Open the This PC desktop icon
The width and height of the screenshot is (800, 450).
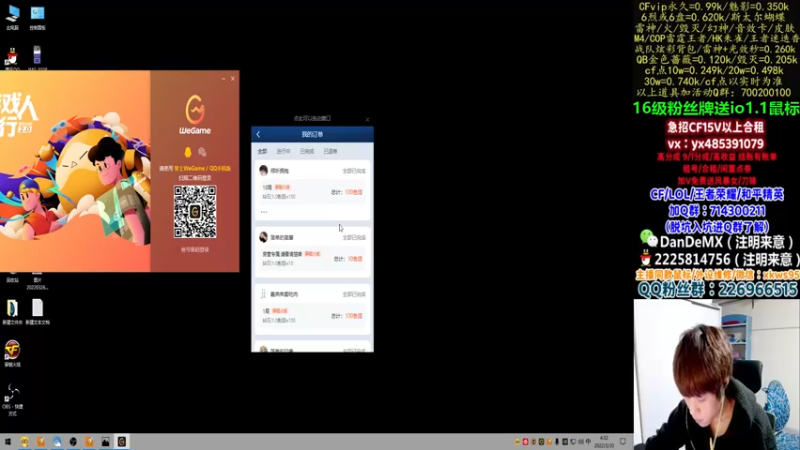(x=13, y=17)
